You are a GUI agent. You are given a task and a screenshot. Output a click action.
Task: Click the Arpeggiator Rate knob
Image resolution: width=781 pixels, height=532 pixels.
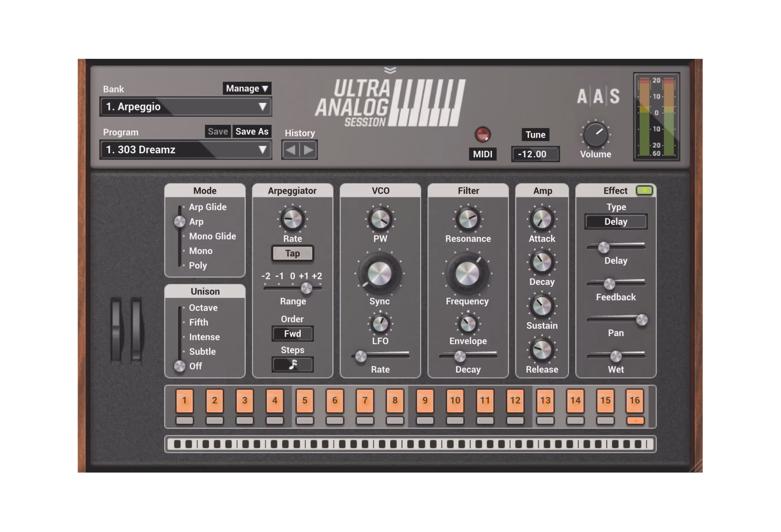click(293, 219)
